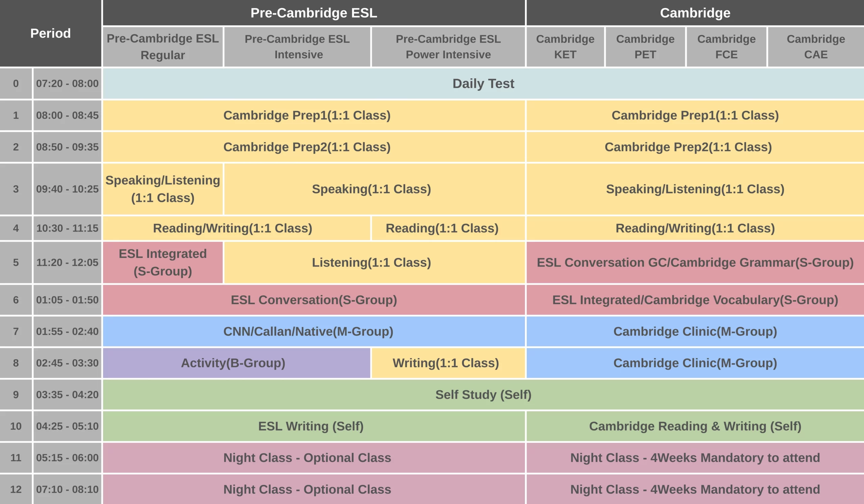Screen dimensions: 864x504
Task: Click the ESL Integrated/Cambridge Vocabulary(S-Group) cell
Action: tap(695, 300)
